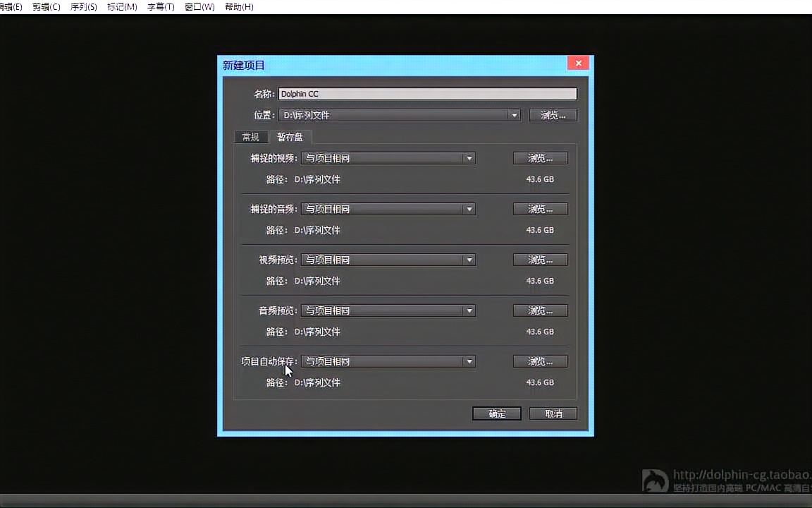Confirm the new project settings
This screenshot has height=508, width=812.
pyautogui.click(x=496, y=413)
